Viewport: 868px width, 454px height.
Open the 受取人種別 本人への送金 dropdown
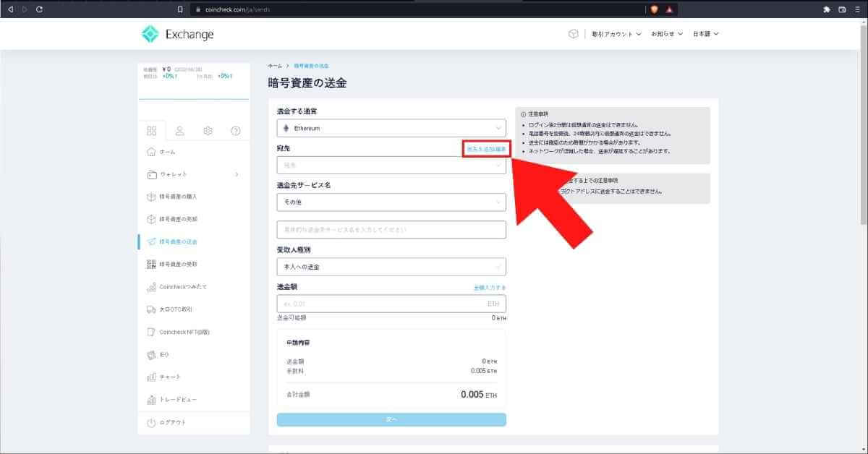(x=391, y=267)
